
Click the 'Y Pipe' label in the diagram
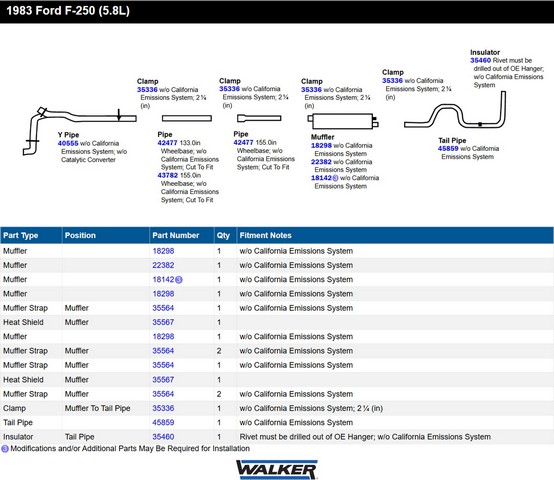tap(68, 135)
